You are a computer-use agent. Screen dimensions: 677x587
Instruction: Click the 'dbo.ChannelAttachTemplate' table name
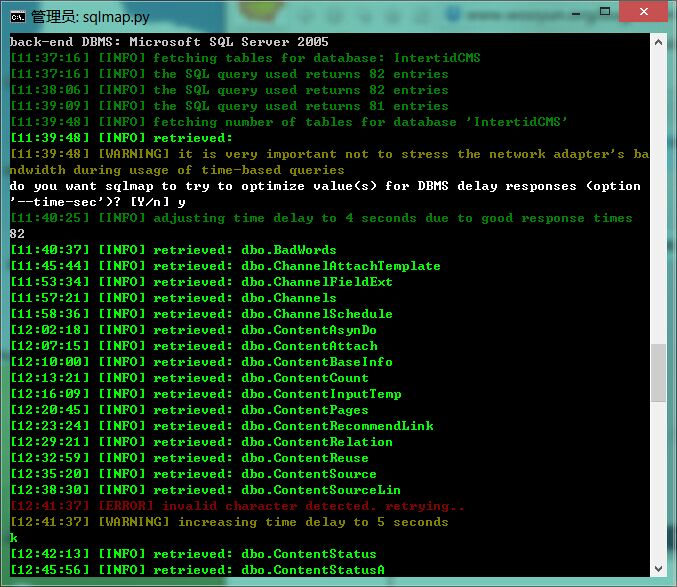pos(341,266)
